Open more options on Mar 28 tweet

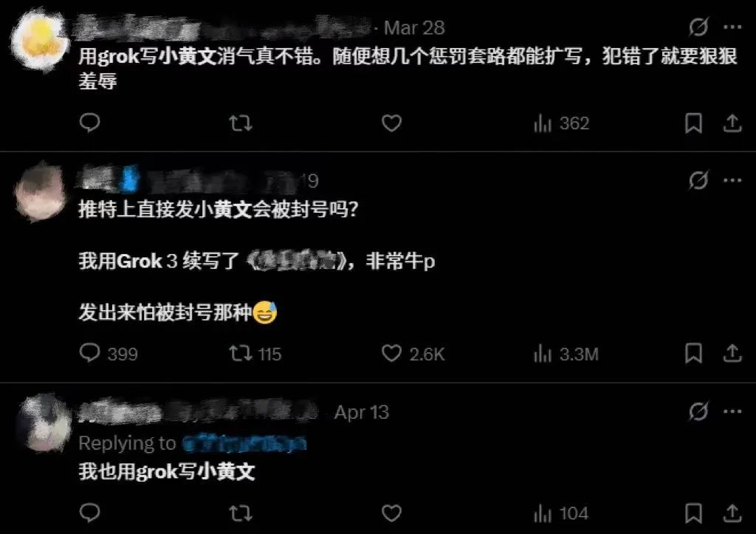[732, 27]
